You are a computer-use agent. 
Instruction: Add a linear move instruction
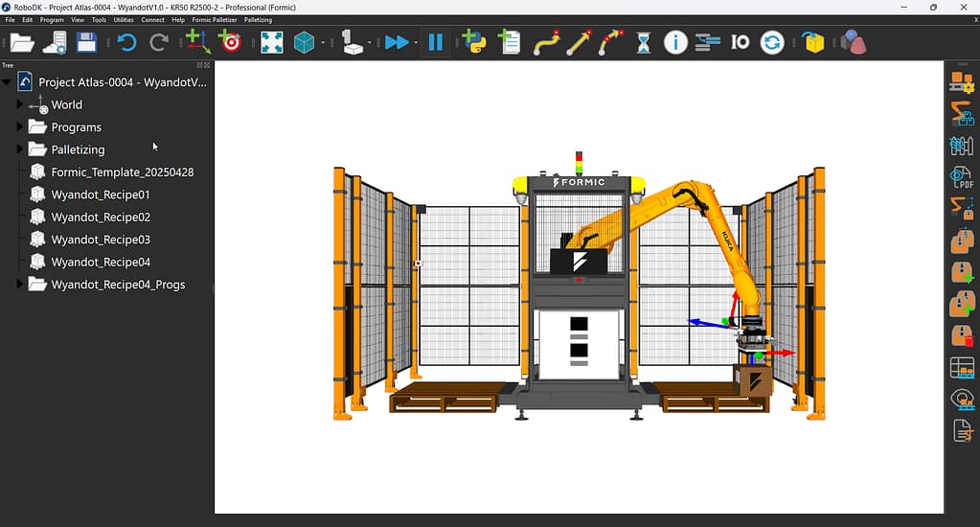(x=578, y=42)
